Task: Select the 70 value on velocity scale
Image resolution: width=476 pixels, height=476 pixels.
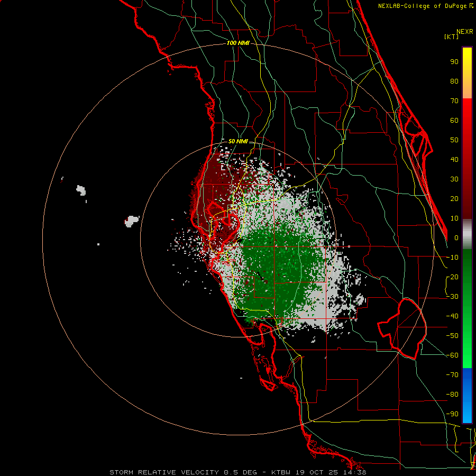Action: pyautogui.click(x=454, y=101)
